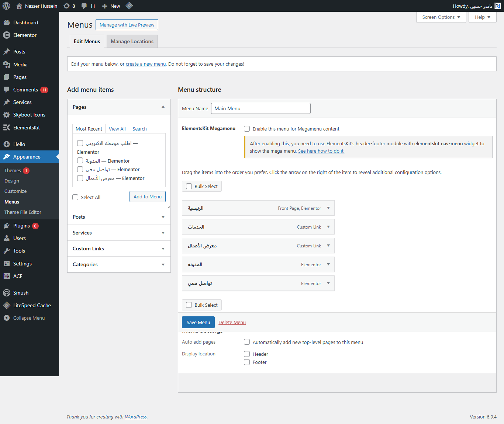
Task: Click the LiteSpeed diamond icon in admin bar
Action: 129,6
